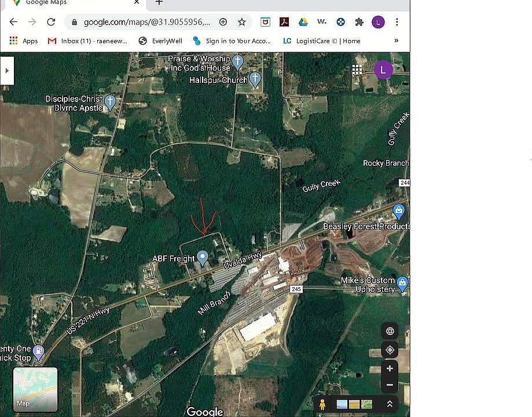Open the 'Sign in to Your Acco...' bookmark

pyautogui.click(x=232, y=41)
